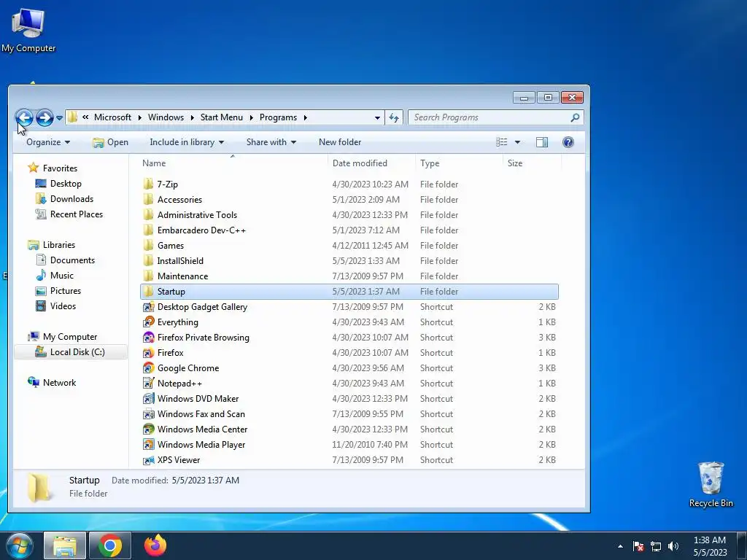Viewport: 747px width, 560px height.
Task: Click the volume speaker tray icon
Action: coord(673,546)
